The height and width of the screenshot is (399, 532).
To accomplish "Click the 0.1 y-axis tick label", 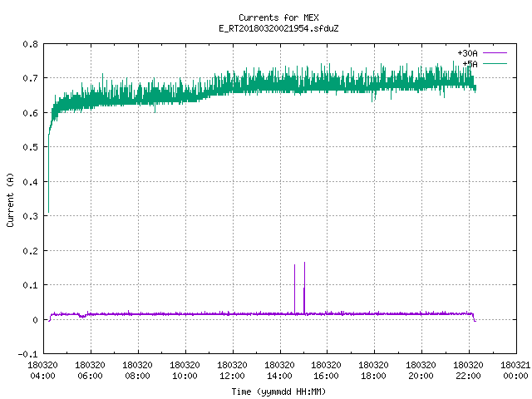I will (30, 285).
